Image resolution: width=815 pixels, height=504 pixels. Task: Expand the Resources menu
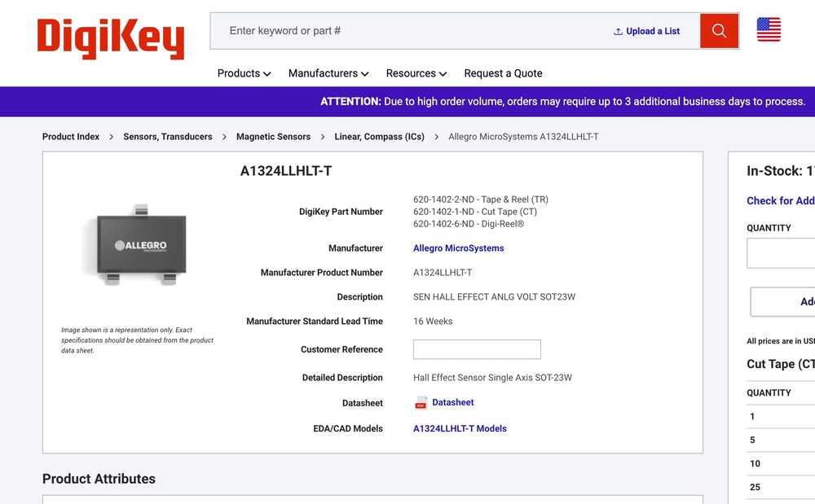pos(416,73)
